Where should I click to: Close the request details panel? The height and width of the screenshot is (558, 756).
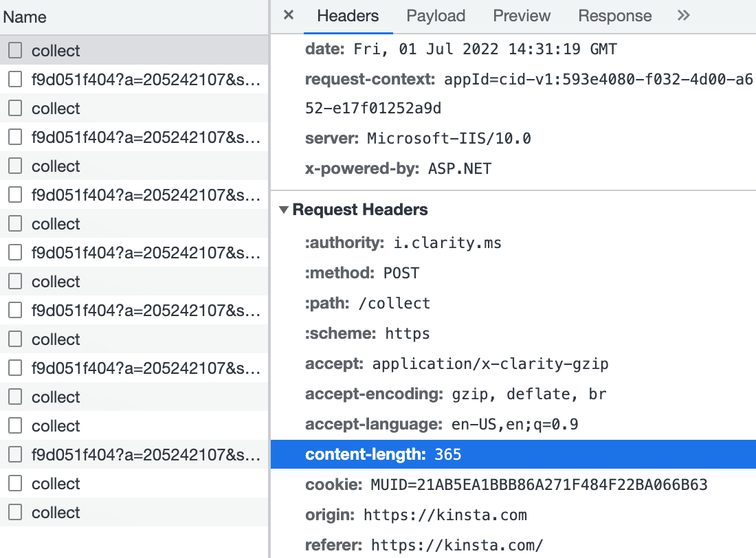tap(289, 15)
